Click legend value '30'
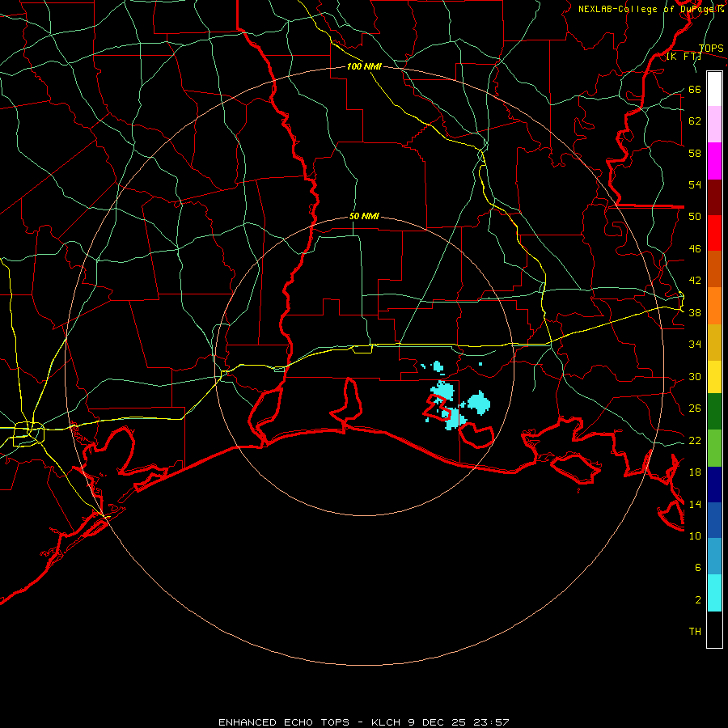 click(x=695, y=376)
